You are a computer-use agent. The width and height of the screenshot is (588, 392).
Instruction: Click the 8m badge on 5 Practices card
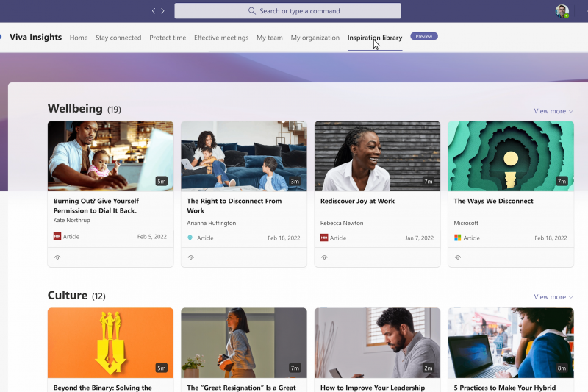(x=562, y=368)
